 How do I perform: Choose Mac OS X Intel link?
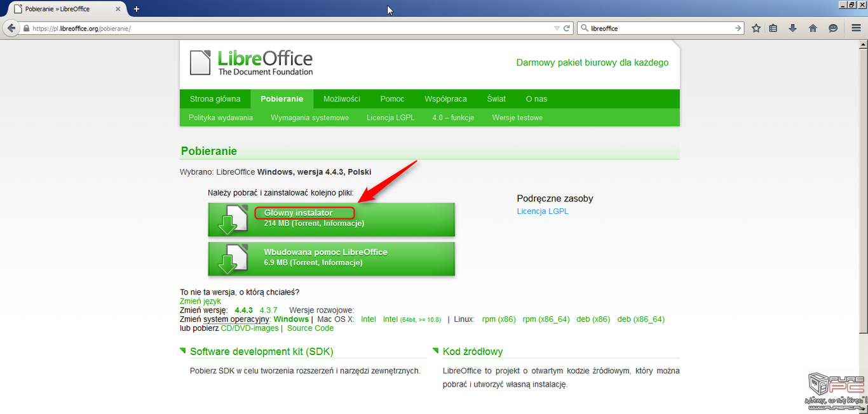pos(369,319)
